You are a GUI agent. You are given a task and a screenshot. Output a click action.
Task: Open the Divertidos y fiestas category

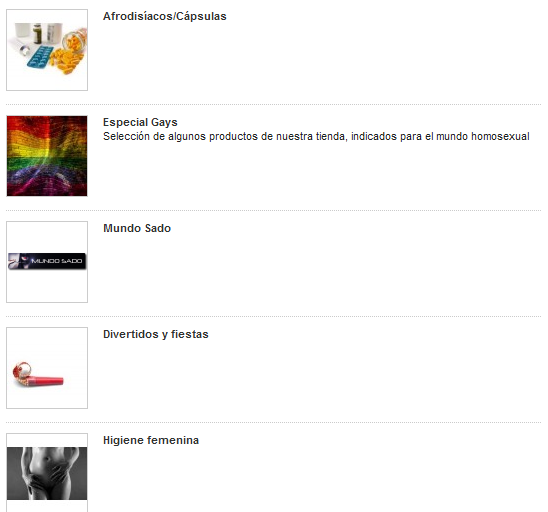(x=156, y=334)
